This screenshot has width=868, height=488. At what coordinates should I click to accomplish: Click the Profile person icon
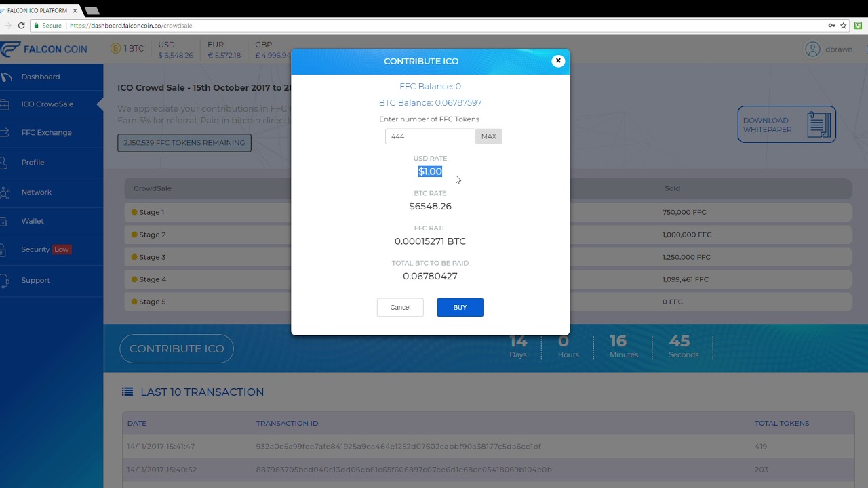click(4, 163)
